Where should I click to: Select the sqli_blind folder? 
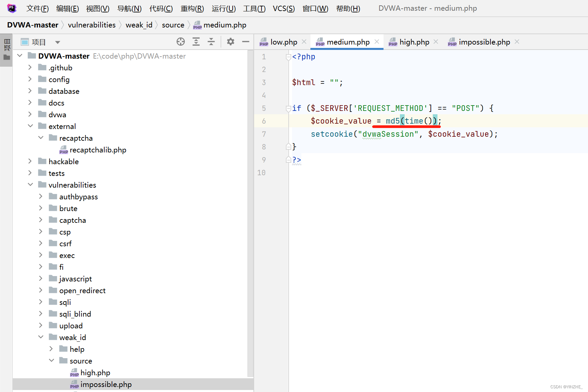[70, 314]
